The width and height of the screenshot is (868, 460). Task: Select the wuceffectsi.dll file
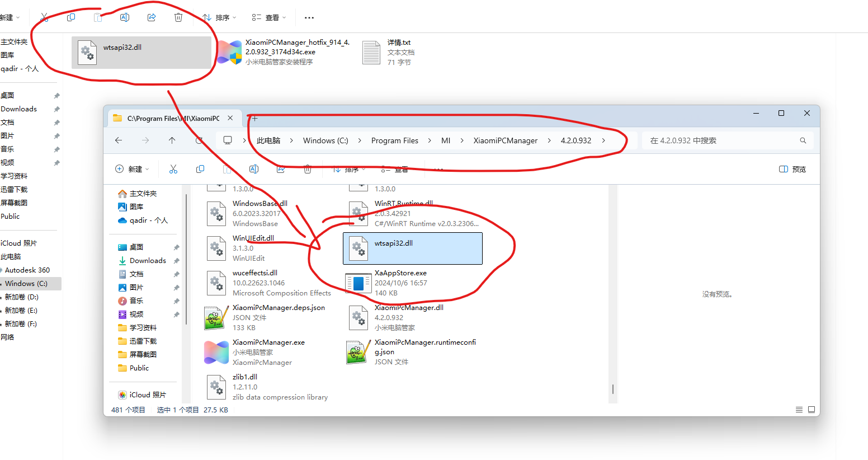270,283
